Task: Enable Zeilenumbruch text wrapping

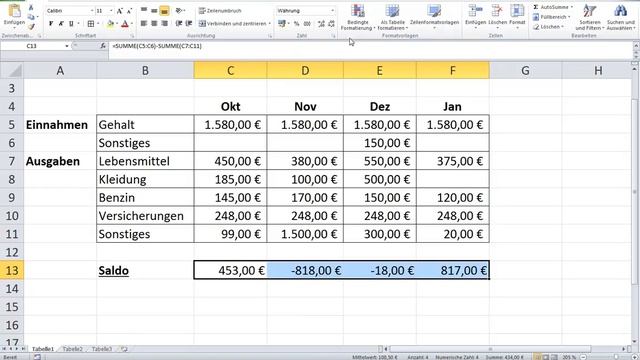Action: [220, 11]
